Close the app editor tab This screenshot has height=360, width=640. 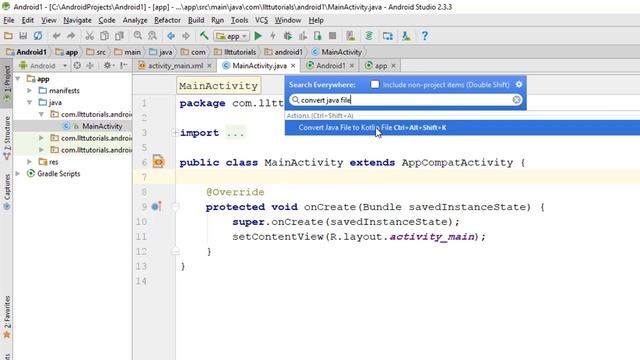pos(393,66)
